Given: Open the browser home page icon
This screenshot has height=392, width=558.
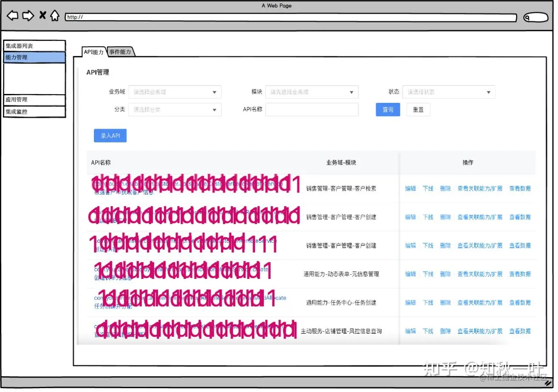Looking at the screenshot, I should (x=54, y=16).
